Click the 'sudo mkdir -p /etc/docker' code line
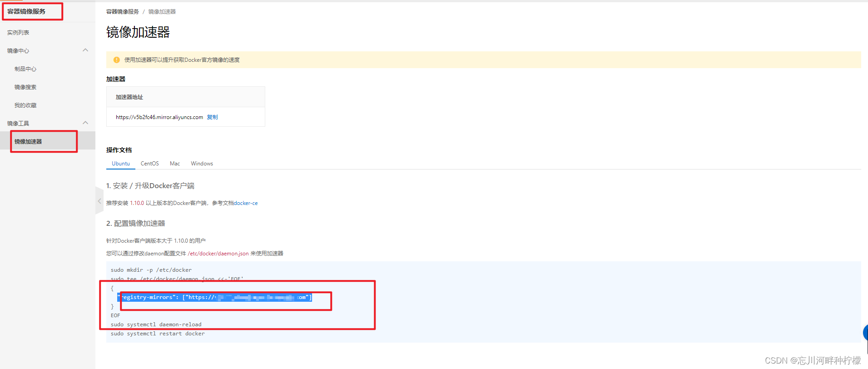 click(151, 270)
